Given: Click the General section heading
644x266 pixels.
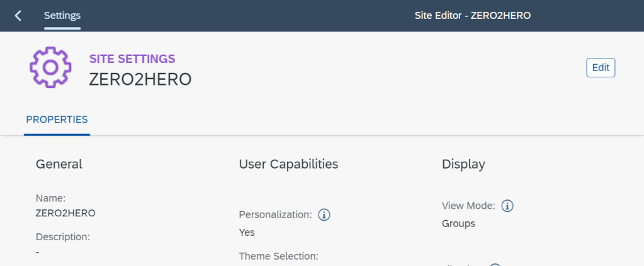Looking at the screenshot, I should pos(59,164).
